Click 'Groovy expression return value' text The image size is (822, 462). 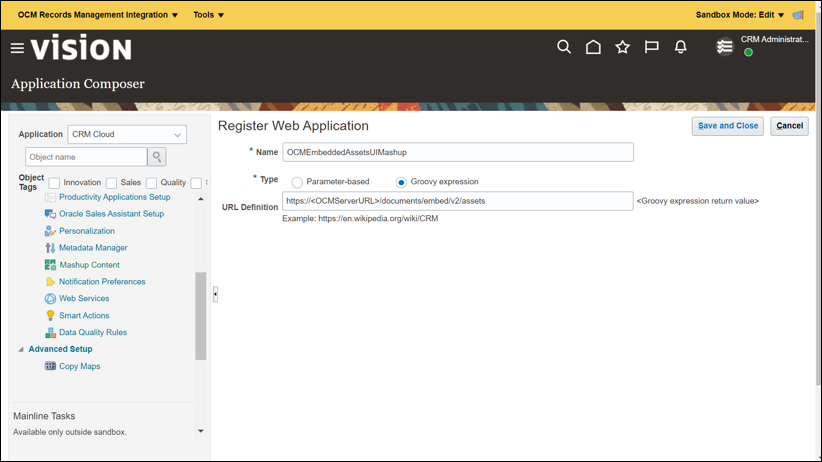tap(697, 201)
